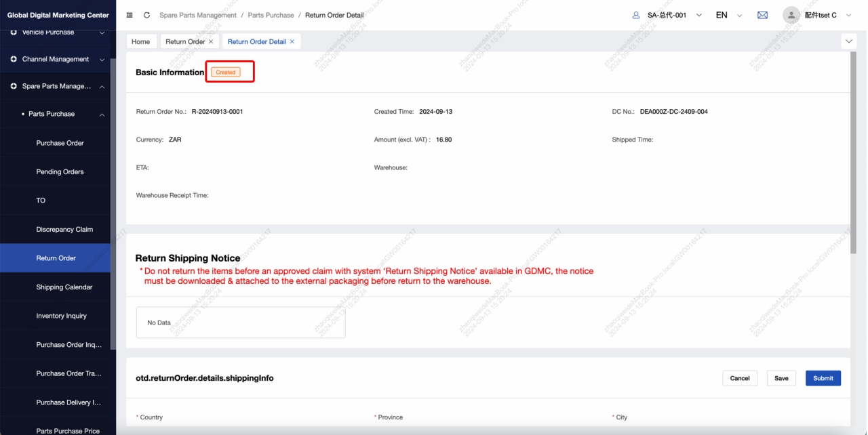
Task: Click the Save button
Action: pyautogui.click(x=781, y=378)
